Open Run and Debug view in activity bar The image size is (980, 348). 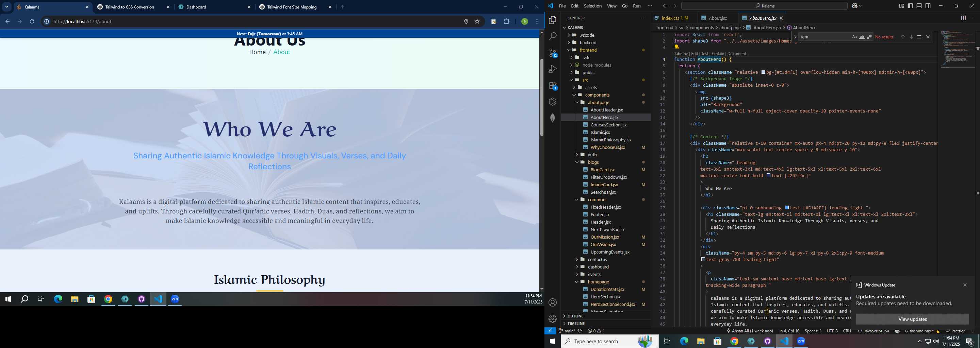[553, 69]
